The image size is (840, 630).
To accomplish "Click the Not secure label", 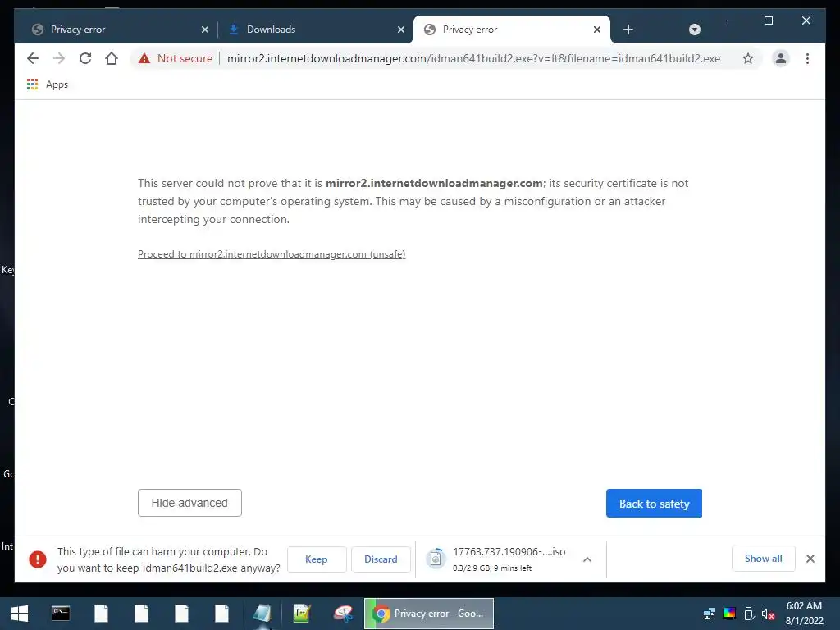I will click(x=185, y=58).
